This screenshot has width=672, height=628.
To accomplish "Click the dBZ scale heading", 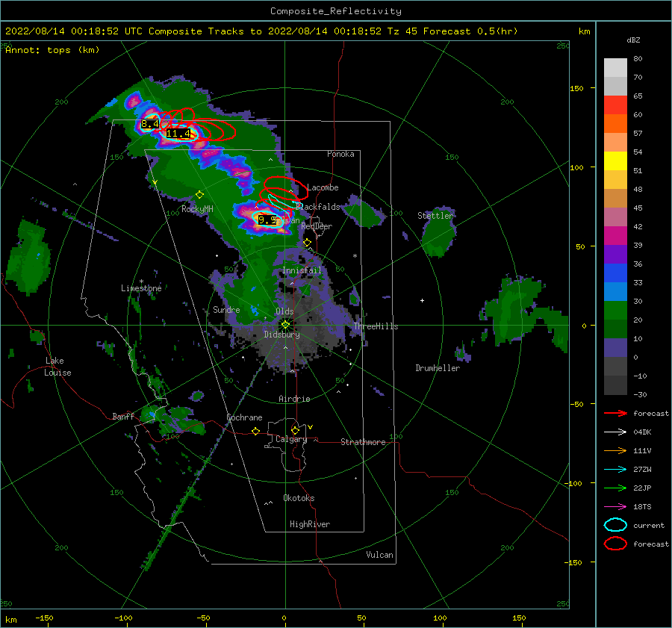I will click(633, 40).
